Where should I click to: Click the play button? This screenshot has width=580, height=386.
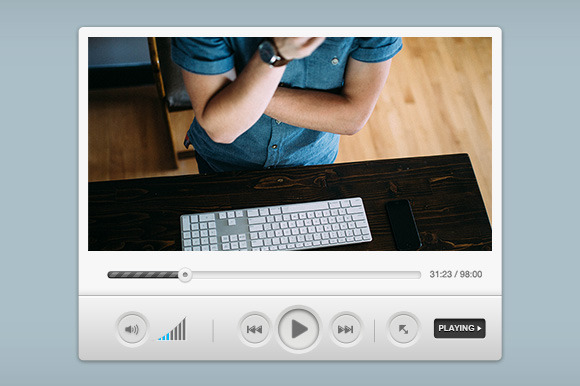299,329
